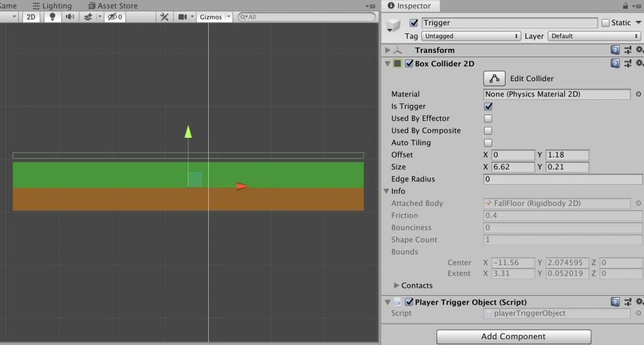
Task: Enable the Auto Tiling checkbox
Action: (488, 143)
